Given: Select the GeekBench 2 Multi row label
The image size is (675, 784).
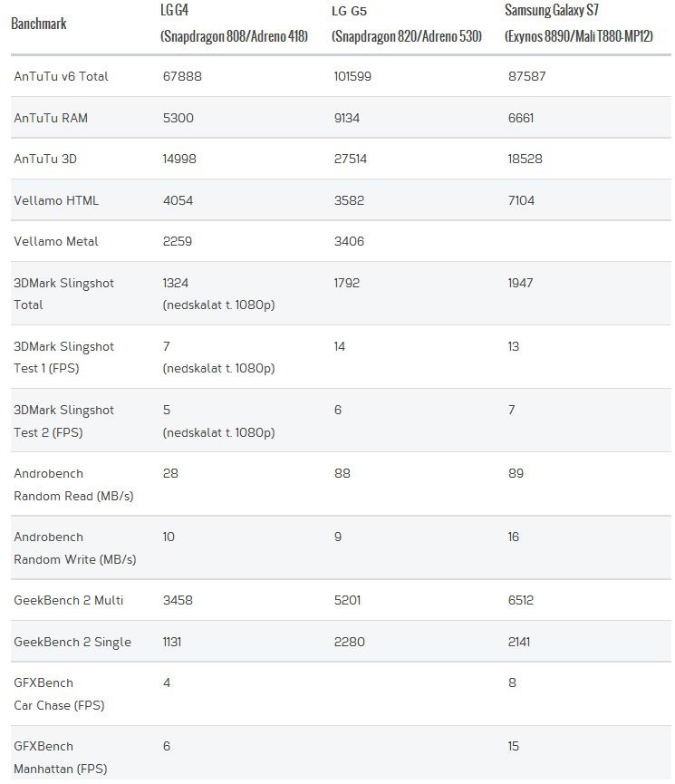Looking at the screenshot, I should coord(68,600).
